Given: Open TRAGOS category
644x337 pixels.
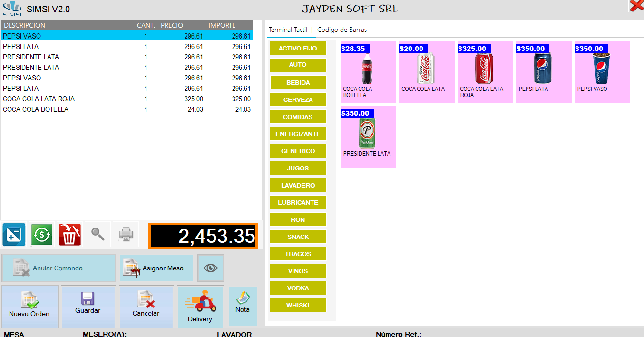Looking at the screenshot, I should 298,254.
